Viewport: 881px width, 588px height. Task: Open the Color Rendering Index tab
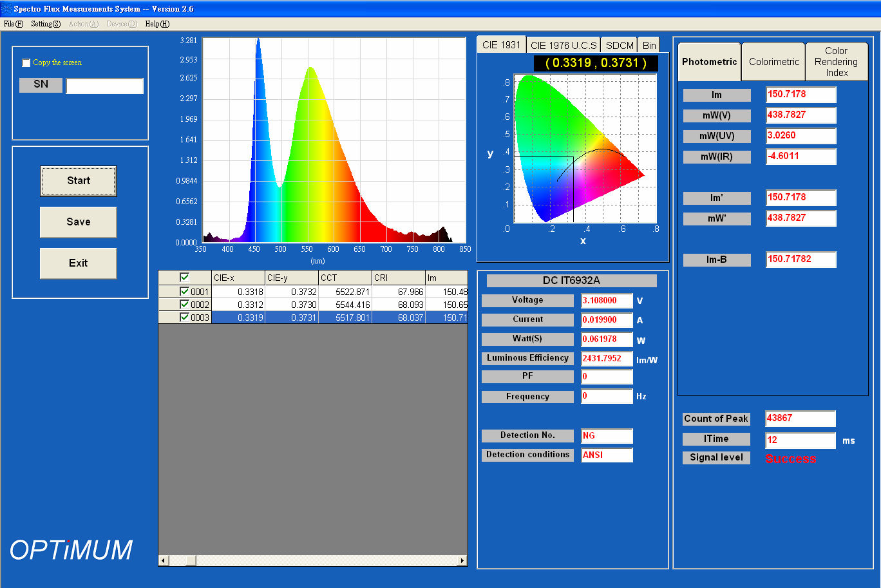coord(836,62)
